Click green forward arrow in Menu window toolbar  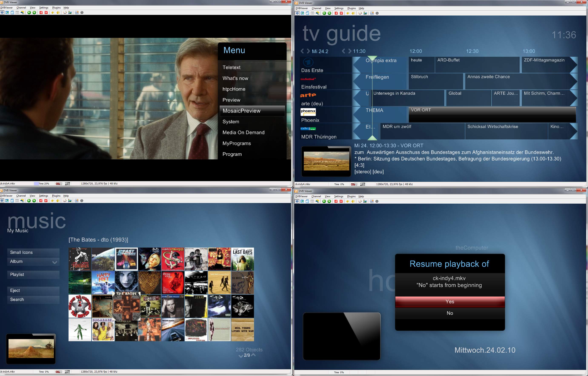tap(34, 13)
